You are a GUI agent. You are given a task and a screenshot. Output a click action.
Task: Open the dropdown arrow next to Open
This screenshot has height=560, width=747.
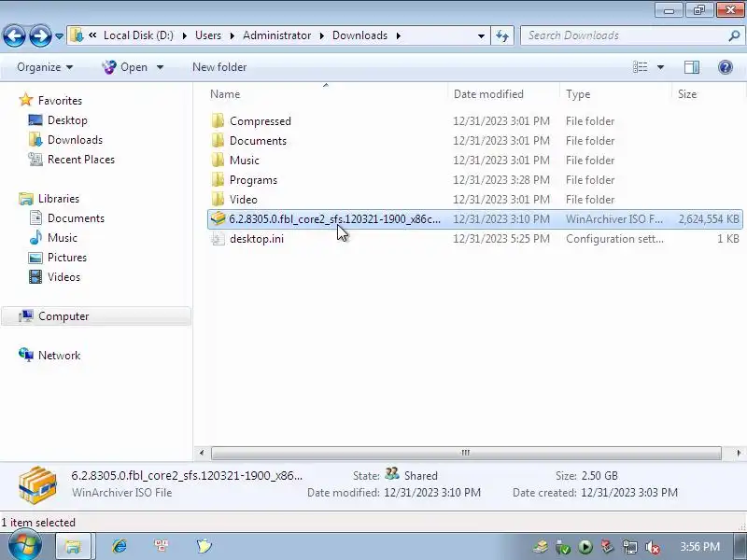pyautogui.click(x=160, y=67)
